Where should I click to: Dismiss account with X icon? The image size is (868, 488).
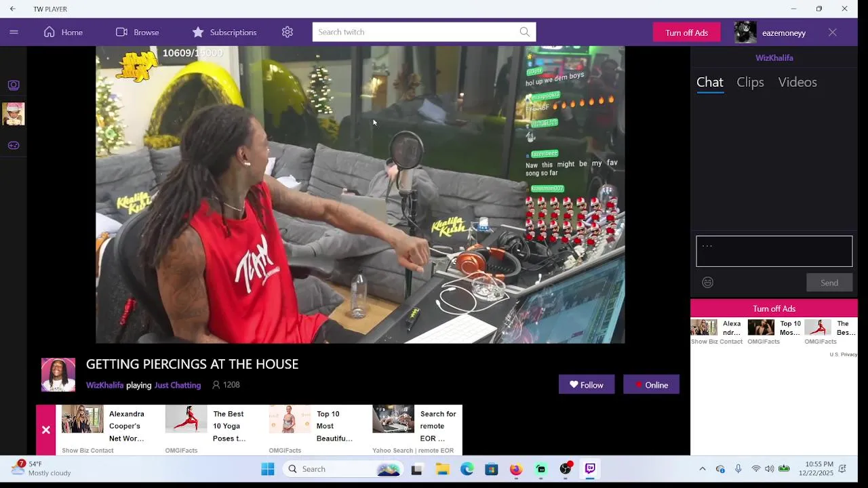tap(833, 32)
